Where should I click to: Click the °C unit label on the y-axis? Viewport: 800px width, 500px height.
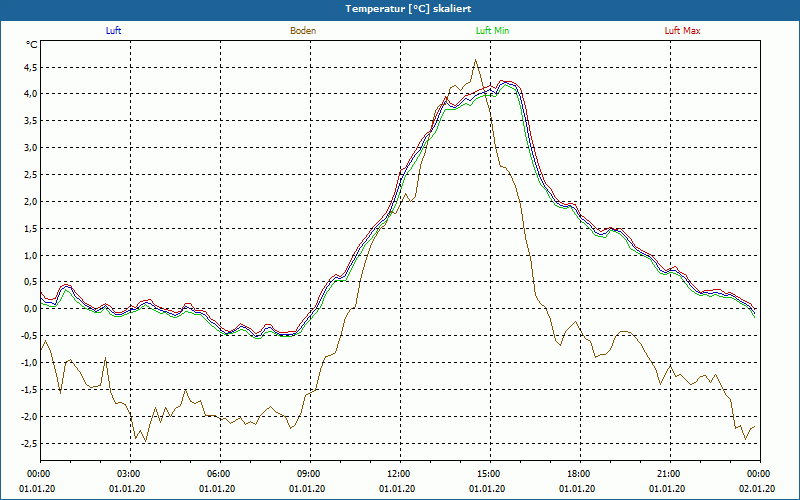pos(32,45)
